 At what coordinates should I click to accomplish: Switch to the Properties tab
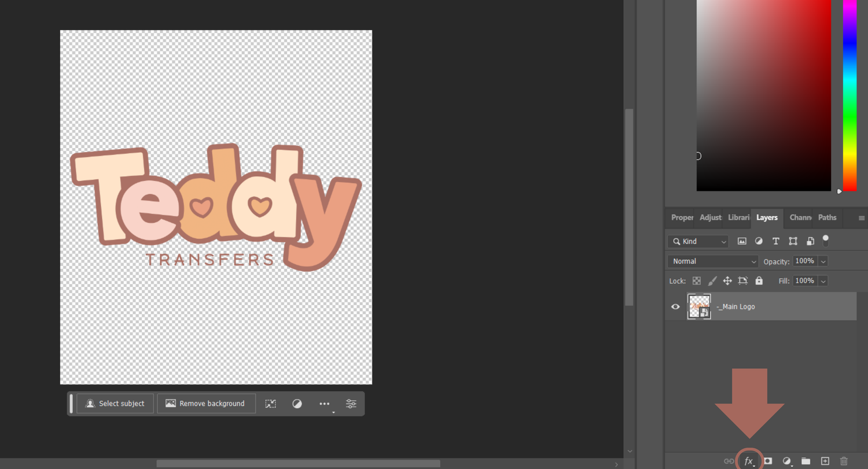[682, 217]
